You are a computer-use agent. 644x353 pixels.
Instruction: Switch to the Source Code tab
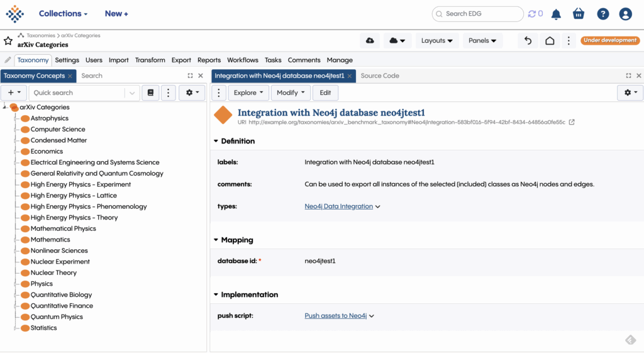tap(380, 76)
